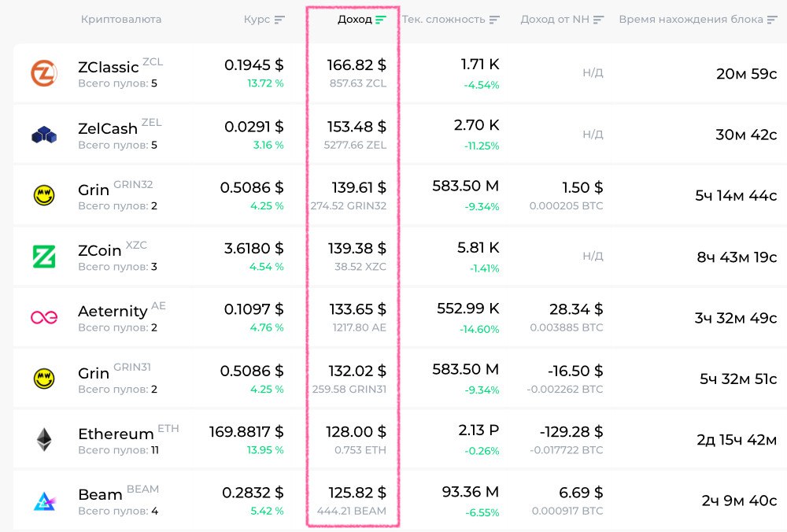Sort by Тек. сложность column icon
787x532 pixels.
(494, 20)
